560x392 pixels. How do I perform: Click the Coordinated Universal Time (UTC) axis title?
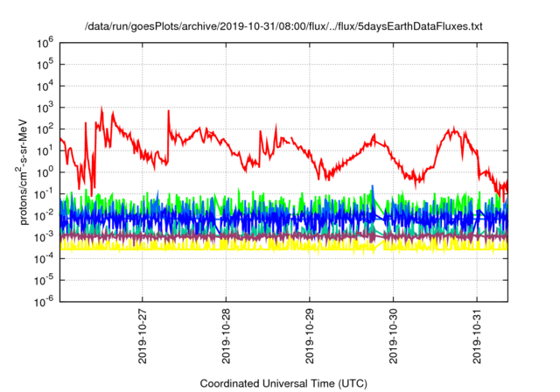coord(283,384)
